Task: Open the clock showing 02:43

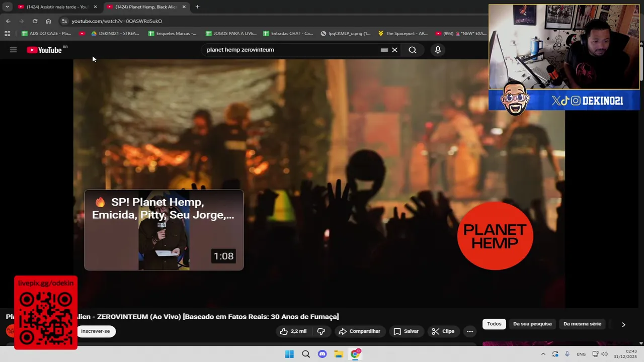Action: [626, 354]
